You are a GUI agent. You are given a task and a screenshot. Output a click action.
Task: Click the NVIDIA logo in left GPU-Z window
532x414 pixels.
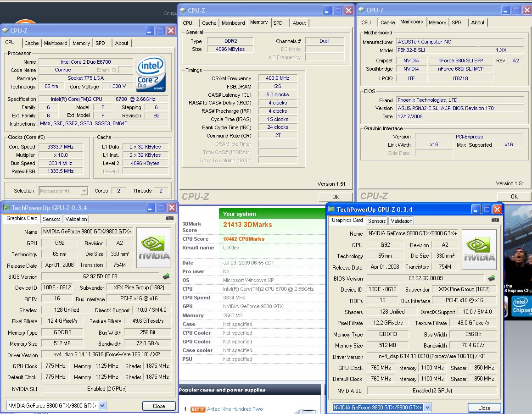[154, 248]
